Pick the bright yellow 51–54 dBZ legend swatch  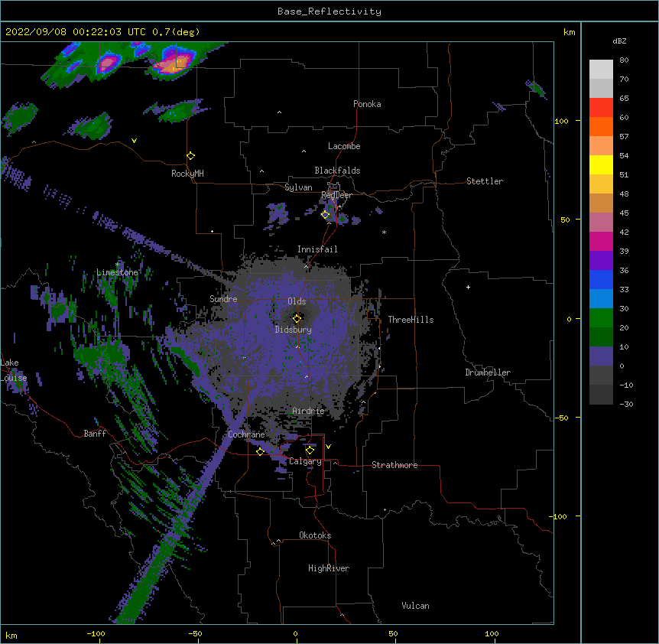[x=601, y=164]
